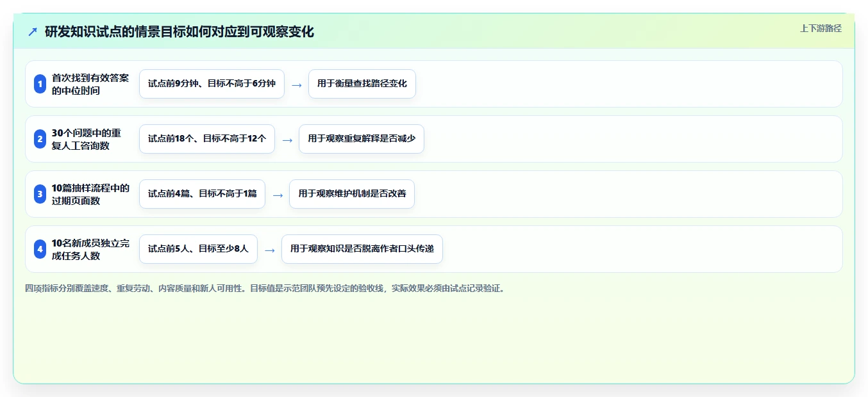Select the number 4 badge

pos(40,249)
